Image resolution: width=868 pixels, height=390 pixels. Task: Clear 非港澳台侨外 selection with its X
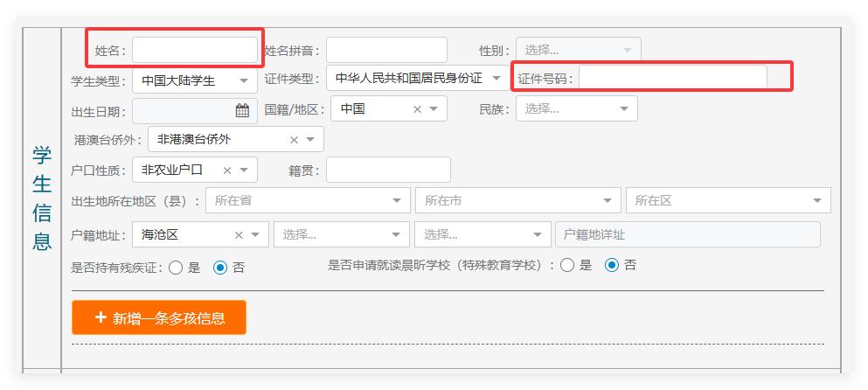tap(294, 140)
